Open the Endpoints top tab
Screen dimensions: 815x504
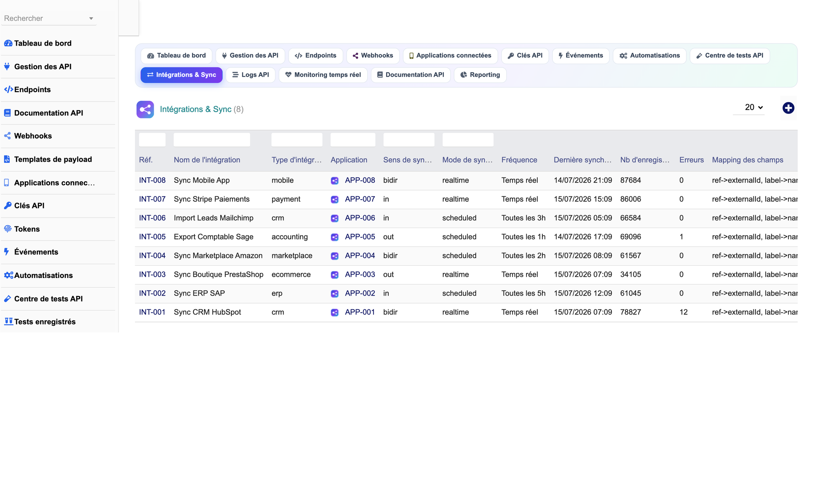click(315, 56)
